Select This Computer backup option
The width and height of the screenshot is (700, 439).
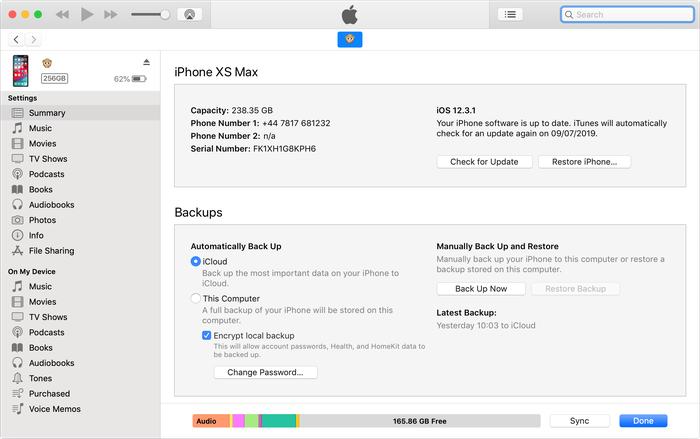tap(196, 298)
